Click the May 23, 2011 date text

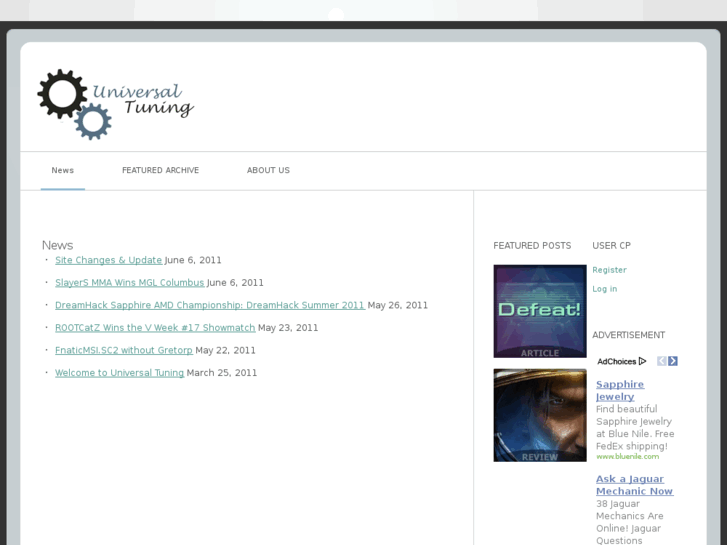[x=288, y=328]
